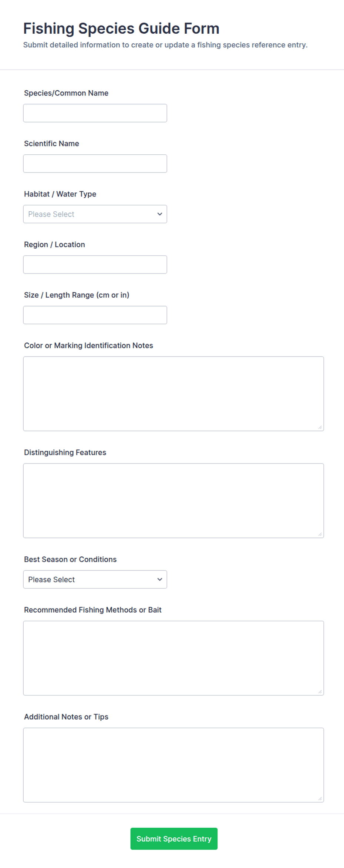Image resolution: width=344 pixels, height=868 pixels.
Task: Click into Additional Notes or Tips textarea
Action: (173, 765)
